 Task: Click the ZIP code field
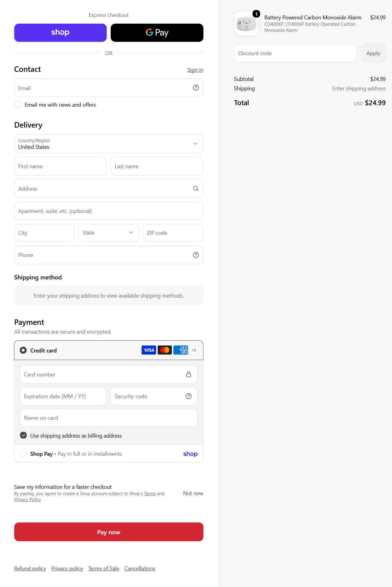[173, 233]
